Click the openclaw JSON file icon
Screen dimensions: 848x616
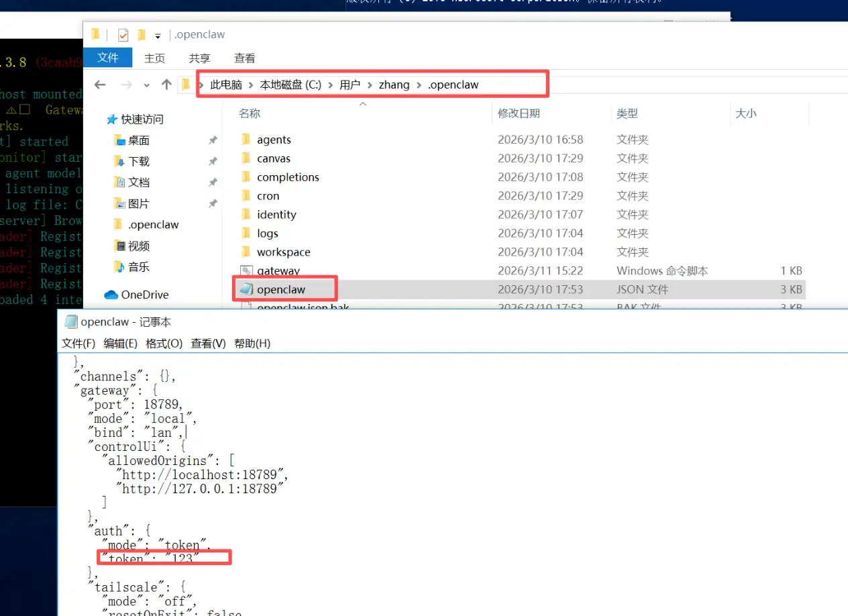(246, 289)
